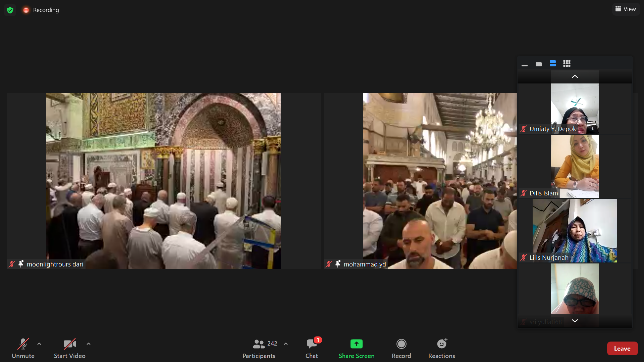Expand Participants options arrow
This screenshot has width=644, height=362.
coord(286,344)
